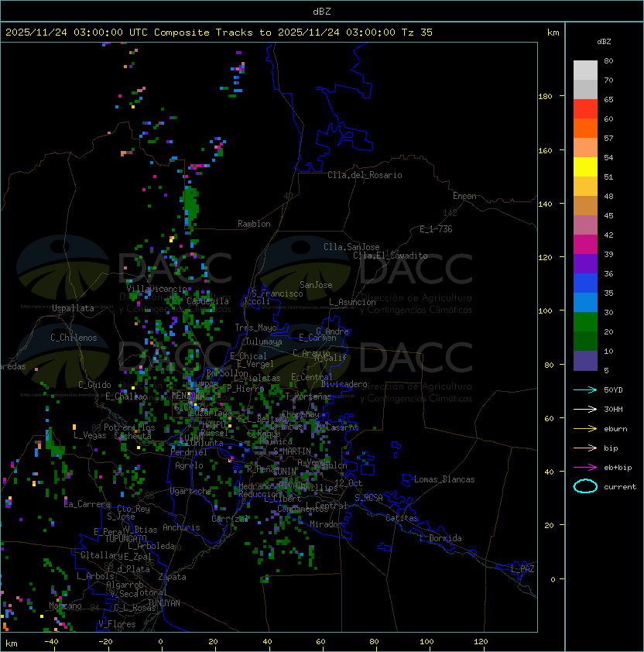The height and width of the screenshot is (652, 644).
Task: Pick the green 30 dBZ color swatch
Action: click(585, 322)
